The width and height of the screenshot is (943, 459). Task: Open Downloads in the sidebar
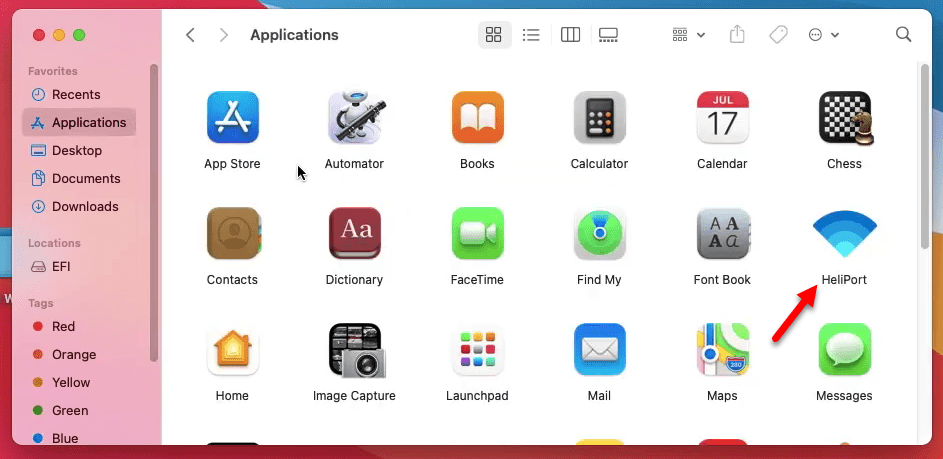tap(79, 206)
